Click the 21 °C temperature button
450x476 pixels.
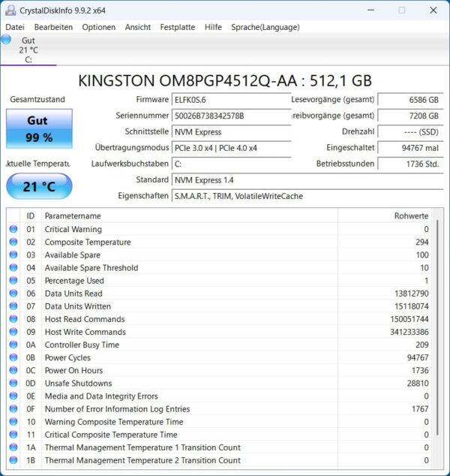pyautogui.click(x=39, y=186)
